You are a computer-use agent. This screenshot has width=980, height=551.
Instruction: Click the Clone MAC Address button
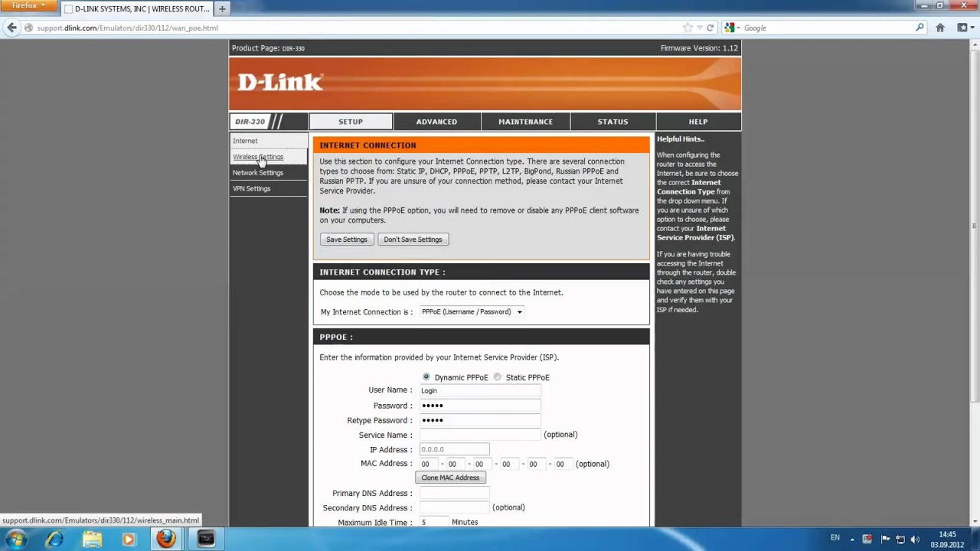[450, 478]
